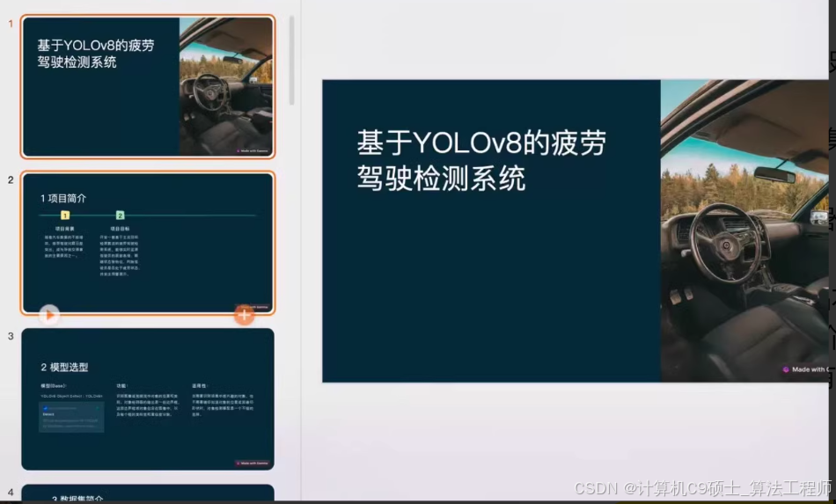
Task: Click the title text inside slide 1 thumbnail
Action: 96,54
